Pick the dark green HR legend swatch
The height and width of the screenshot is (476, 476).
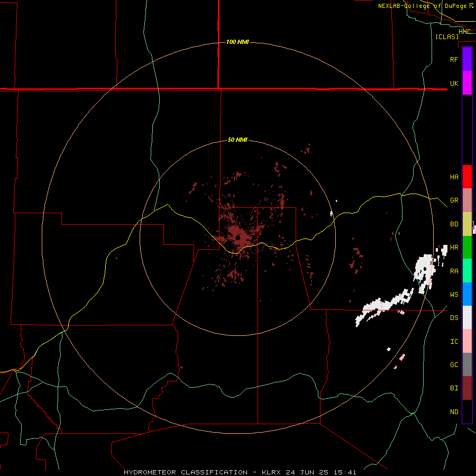point(467,247)
